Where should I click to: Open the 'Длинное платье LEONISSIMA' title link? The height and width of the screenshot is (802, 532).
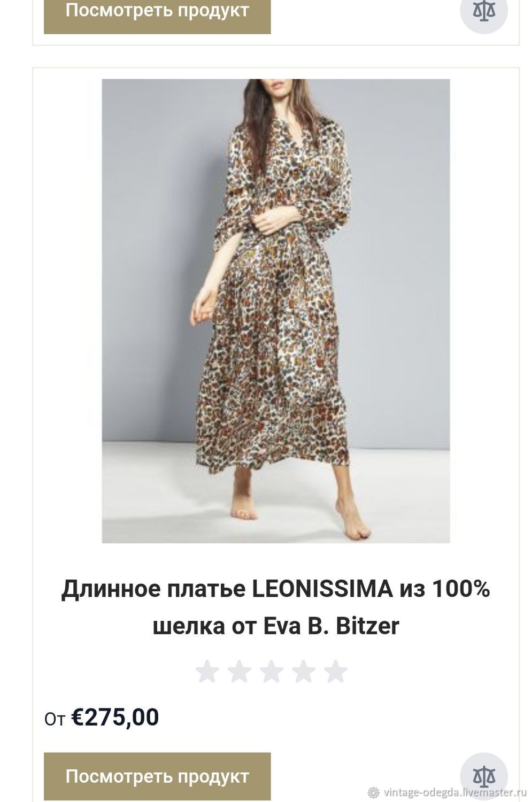[x=276, y=607]
